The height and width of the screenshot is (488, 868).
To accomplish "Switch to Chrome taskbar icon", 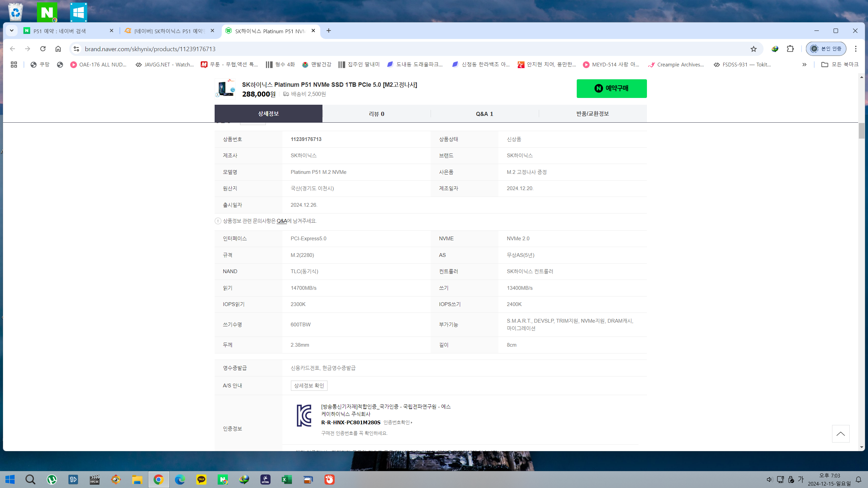I will coord(158,480).
